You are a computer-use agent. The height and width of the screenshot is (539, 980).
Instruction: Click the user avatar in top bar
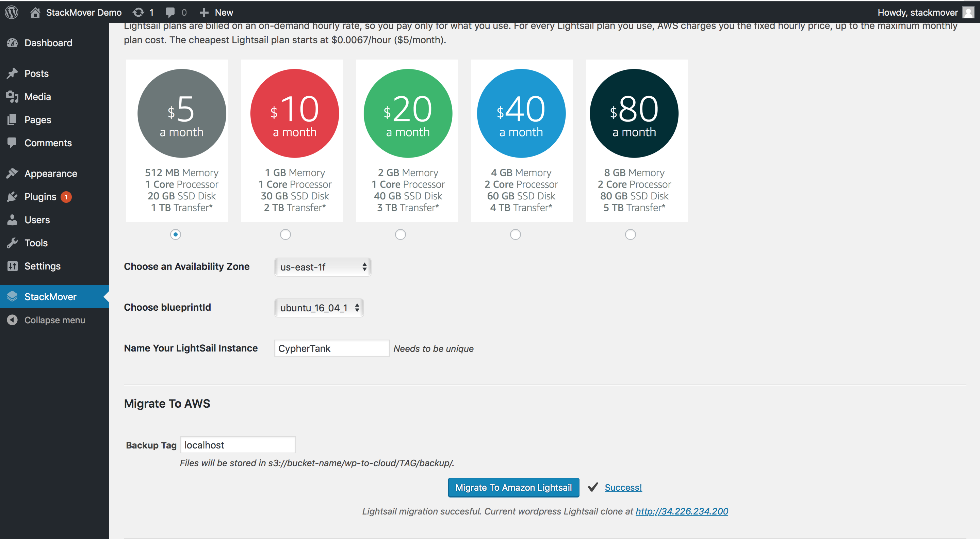(968, 12)
